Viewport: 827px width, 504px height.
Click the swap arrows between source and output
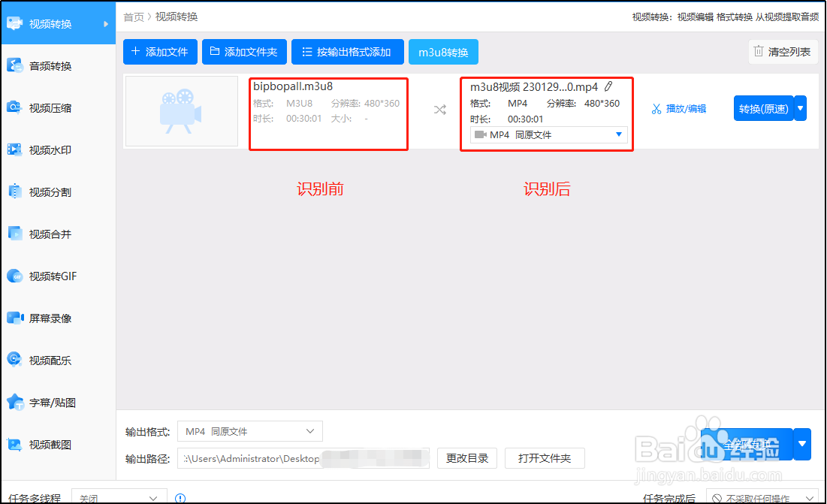click(x=439, y=110)
